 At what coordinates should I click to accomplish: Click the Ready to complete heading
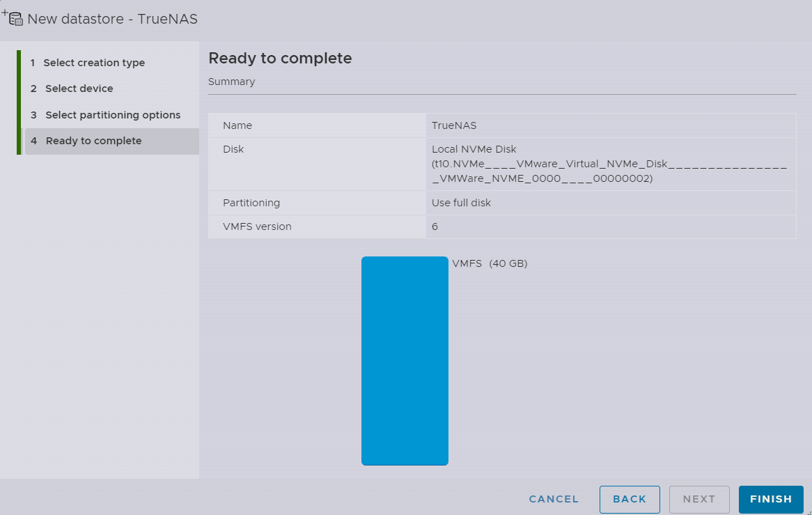[x=280, y=58]
